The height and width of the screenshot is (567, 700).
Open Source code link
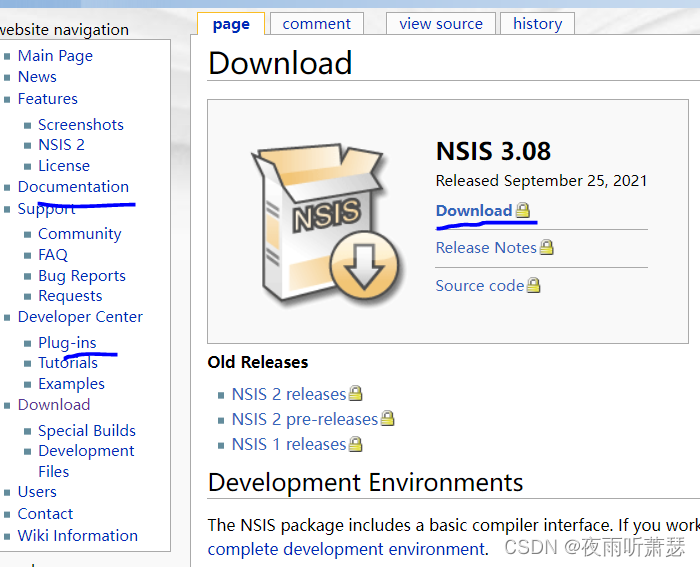[x=480, y=285]
